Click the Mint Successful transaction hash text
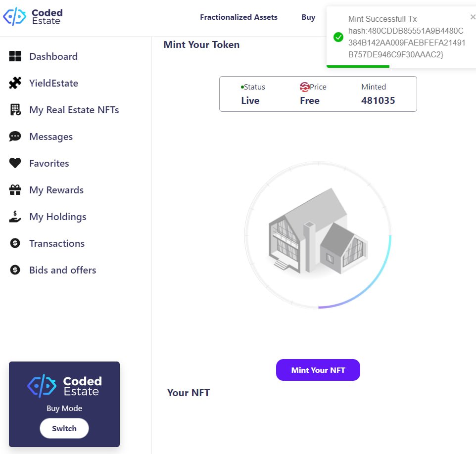 [x=407, y=37]
